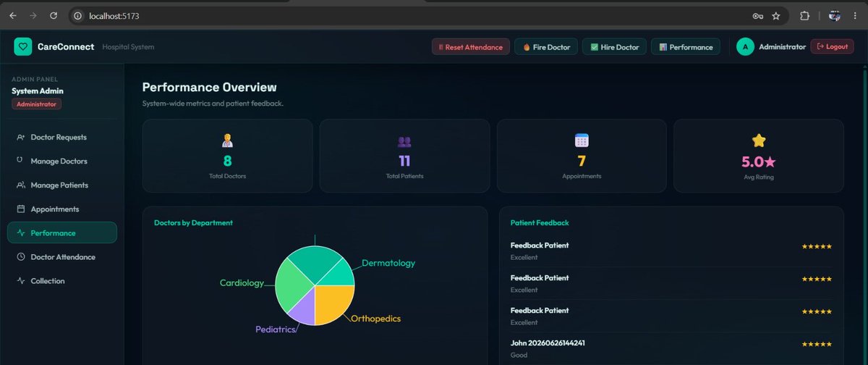This screenshot has width=868, height=365.
Task: Click the calendar icon beside Appointments in sidebar
Action: pyautogui.click(x=21, y=209)
